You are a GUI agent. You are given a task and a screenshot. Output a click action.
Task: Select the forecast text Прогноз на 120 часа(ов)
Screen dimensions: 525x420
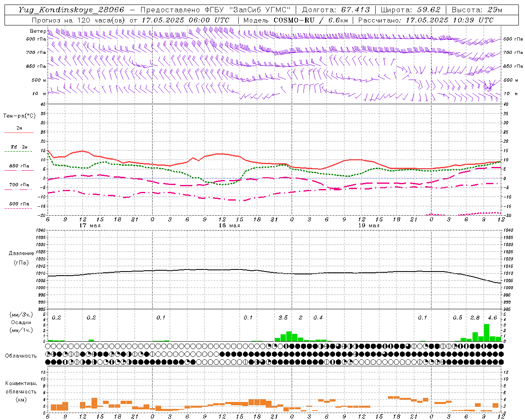pos(79,20)
